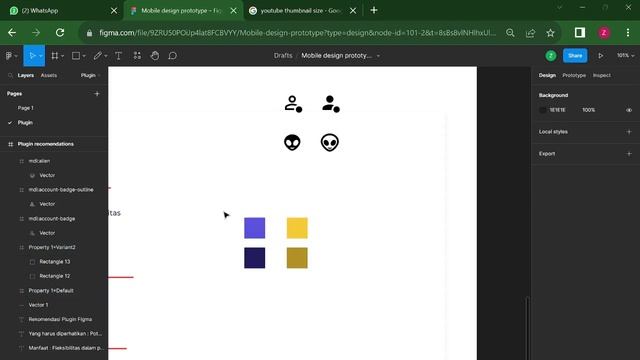This screenshot has height=360, width=640.
Task: Click the bright yellow square on canvas
Action: (297, 228)
